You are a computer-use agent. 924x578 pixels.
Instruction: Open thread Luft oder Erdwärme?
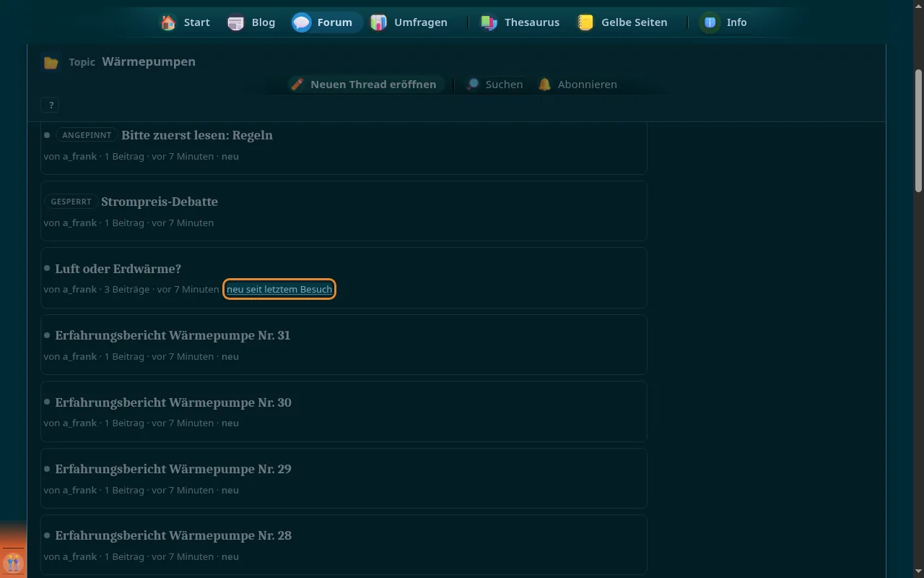118,269
